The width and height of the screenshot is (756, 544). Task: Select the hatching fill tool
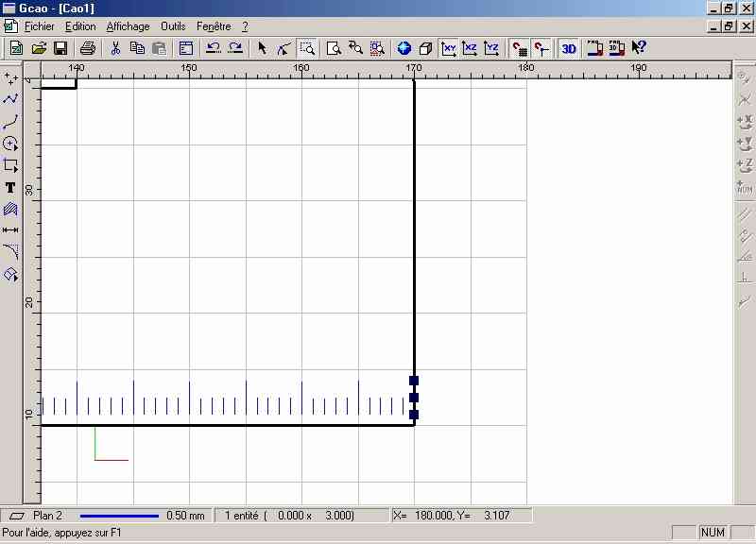pos(10,209)
